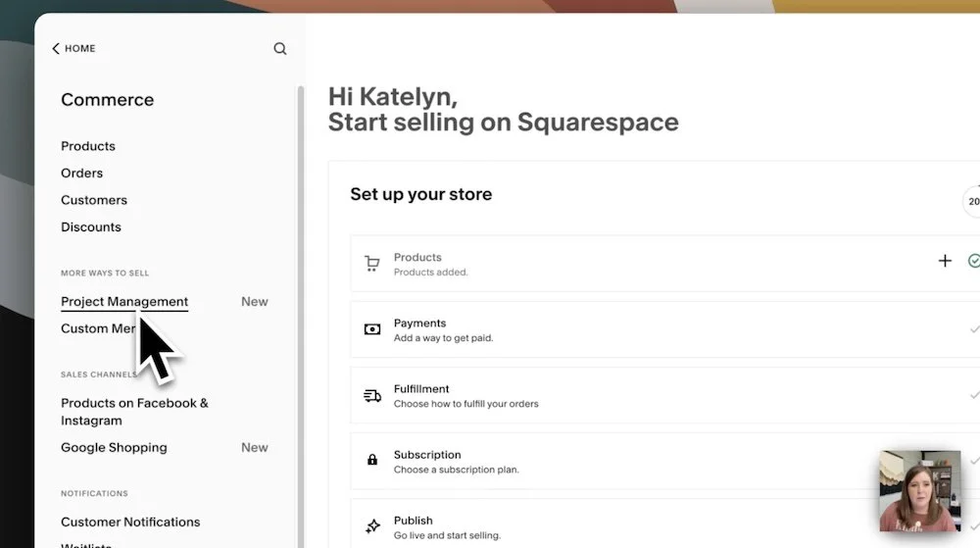
Task: Click the green check on Products row
Action: (x=974, y=261)
